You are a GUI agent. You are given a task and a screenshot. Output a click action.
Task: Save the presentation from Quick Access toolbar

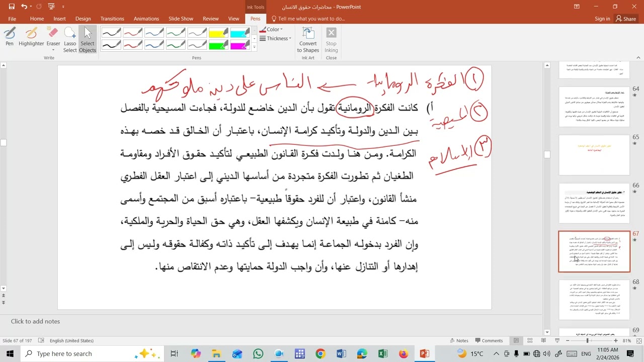click(x=12, y=7)
